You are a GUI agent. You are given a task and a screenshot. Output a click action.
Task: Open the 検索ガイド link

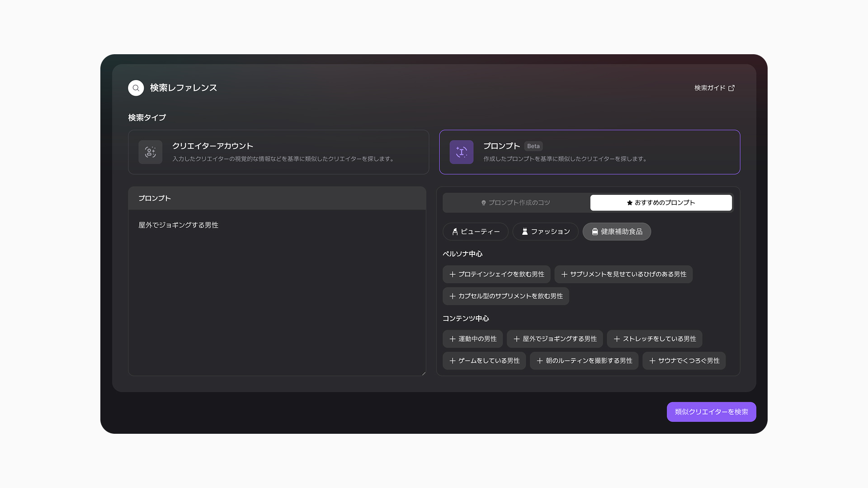710,88
